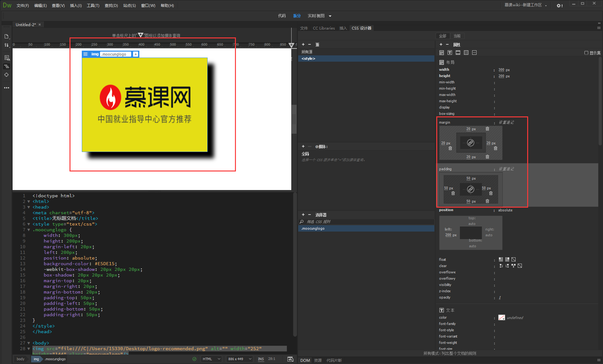Click the body tag in tag selector bar

(x=20, y=359)
